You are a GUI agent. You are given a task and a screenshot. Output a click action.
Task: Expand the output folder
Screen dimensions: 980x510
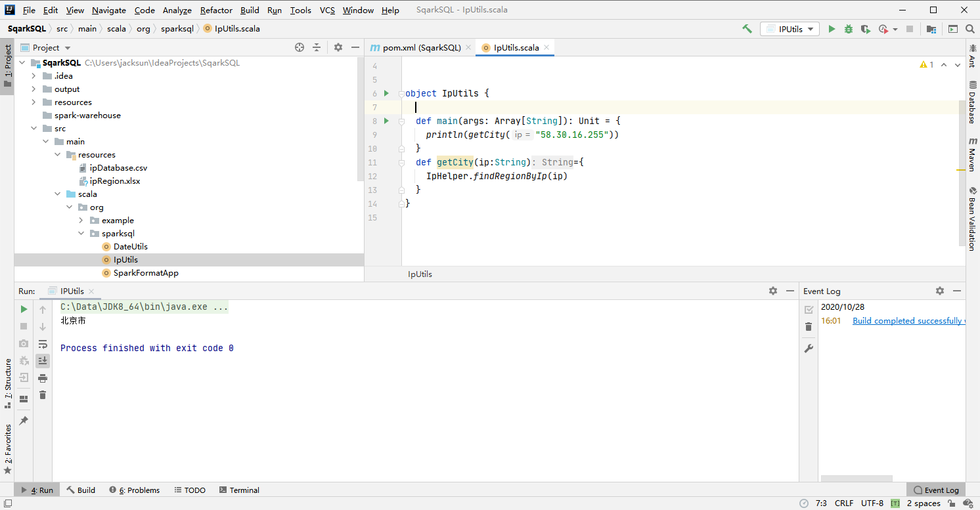(x=33, y=89)
